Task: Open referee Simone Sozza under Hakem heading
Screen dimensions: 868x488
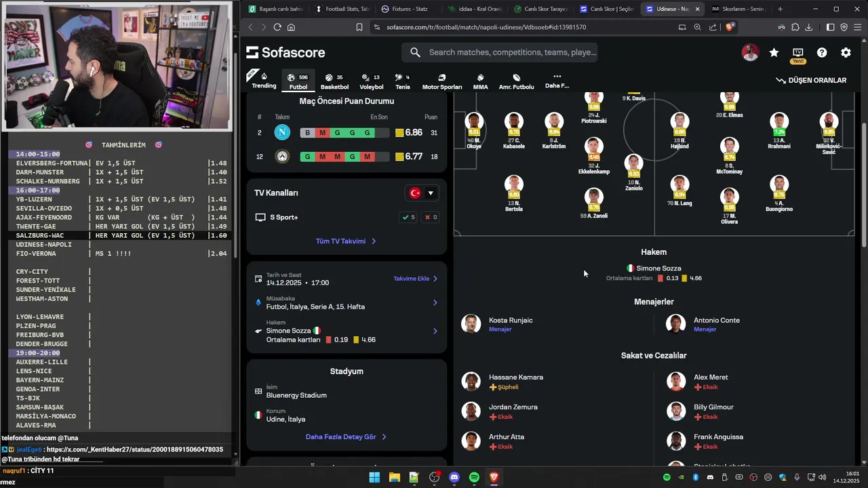Action: coord(654,268)
